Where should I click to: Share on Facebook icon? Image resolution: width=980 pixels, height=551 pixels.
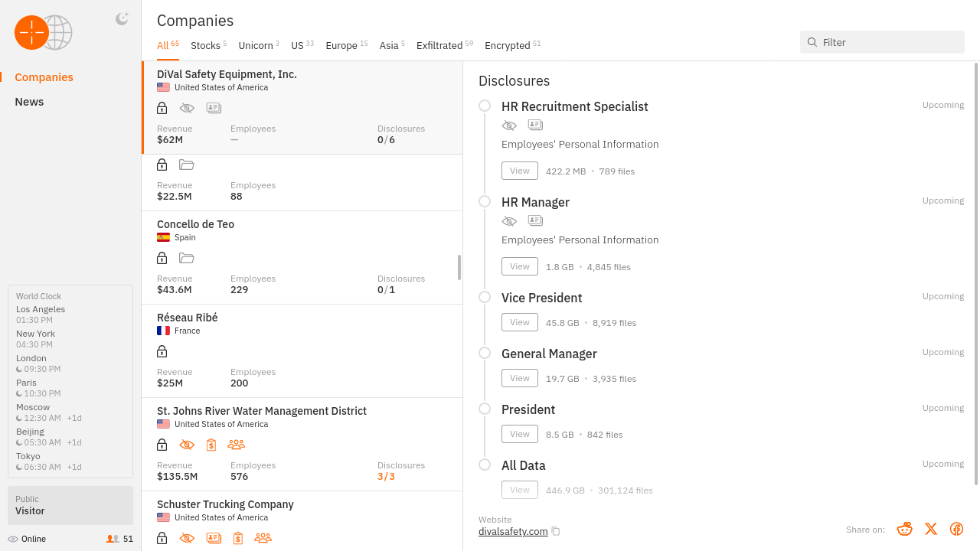pos(956,529)
